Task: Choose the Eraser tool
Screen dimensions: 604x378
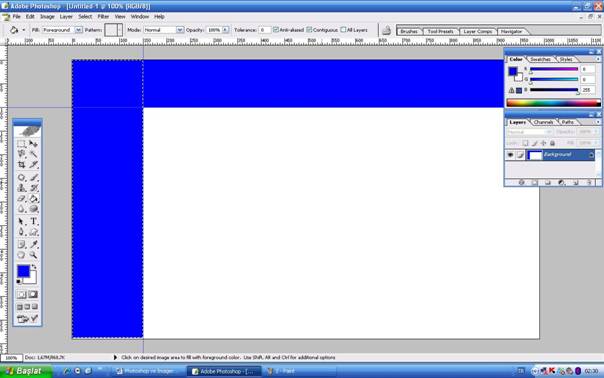Action: coord(22,198)
